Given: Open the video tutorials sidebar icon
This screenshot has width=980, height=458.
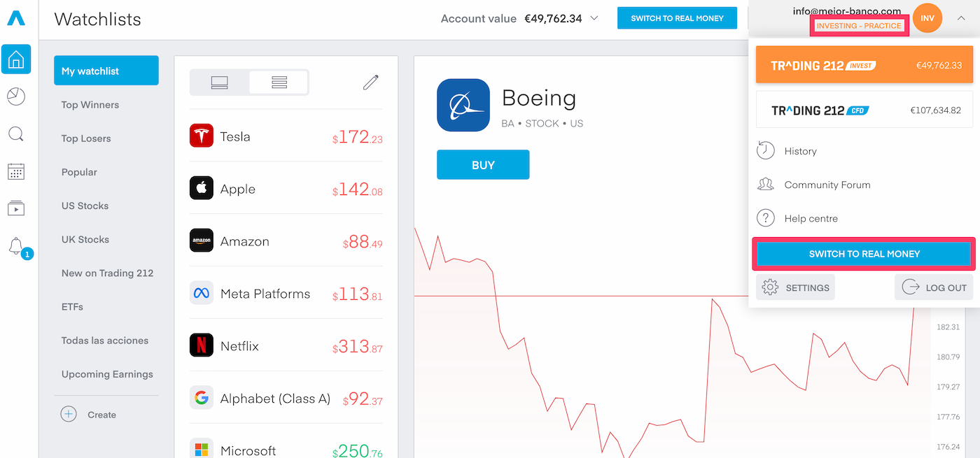Looking at the screenshot, I should (x=16, y=208).
